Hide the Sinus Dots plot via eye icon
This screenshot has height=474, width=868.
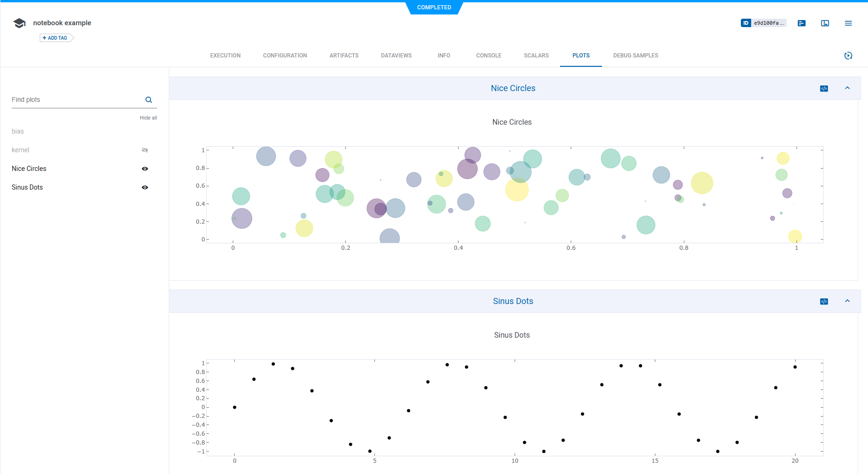click(145, 187)
